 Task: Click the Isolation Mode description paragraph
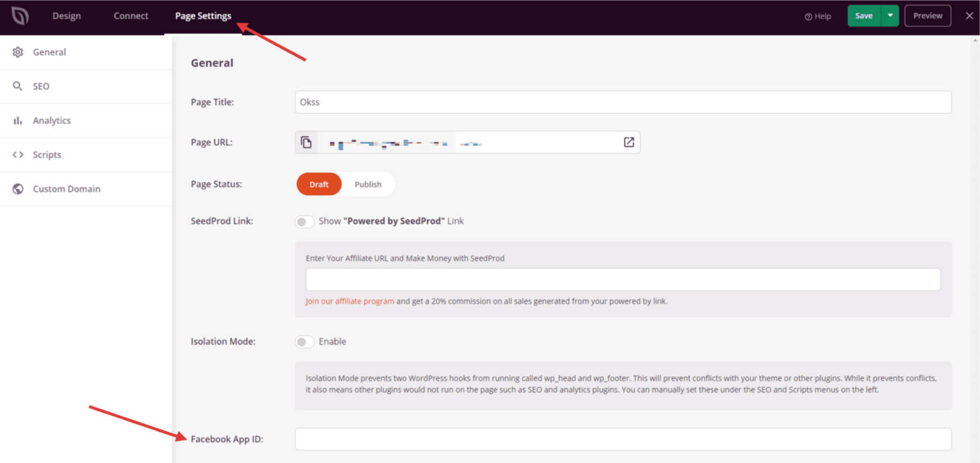click(622, 384)
